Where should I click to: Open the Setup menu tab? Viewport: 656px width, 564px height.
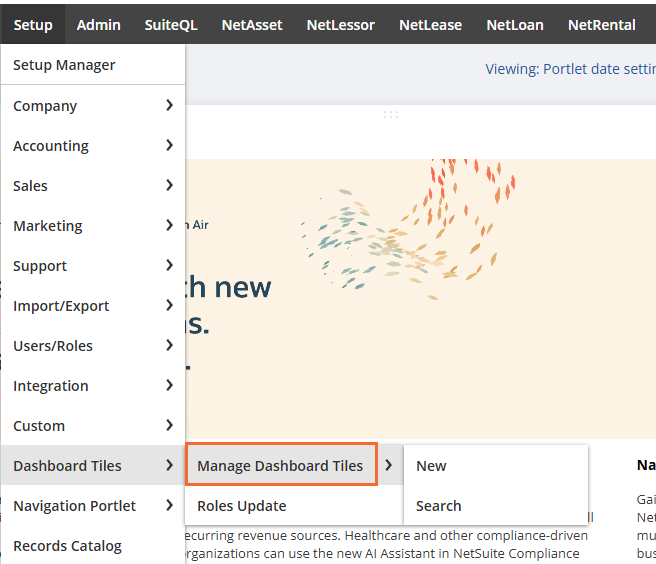pyautogui.click(x=33, y=25)
